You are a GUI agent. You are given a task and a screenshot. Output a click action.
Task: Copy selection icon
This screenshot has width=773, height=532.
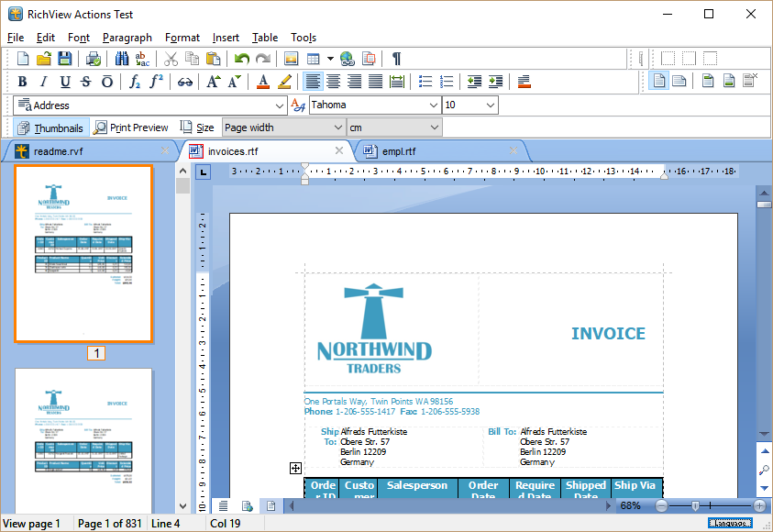pos(192,59)
